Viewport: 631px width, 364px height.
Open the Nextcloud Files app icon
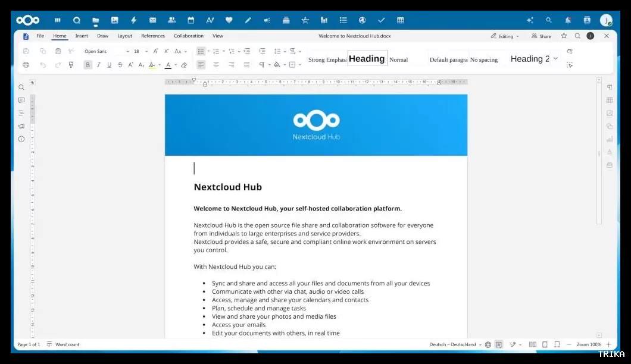(95, 20)
